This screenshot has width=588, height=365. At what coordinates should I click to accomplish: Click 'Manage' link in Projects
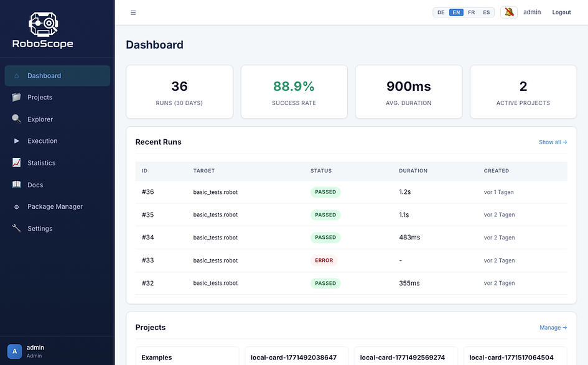[553, 328]
